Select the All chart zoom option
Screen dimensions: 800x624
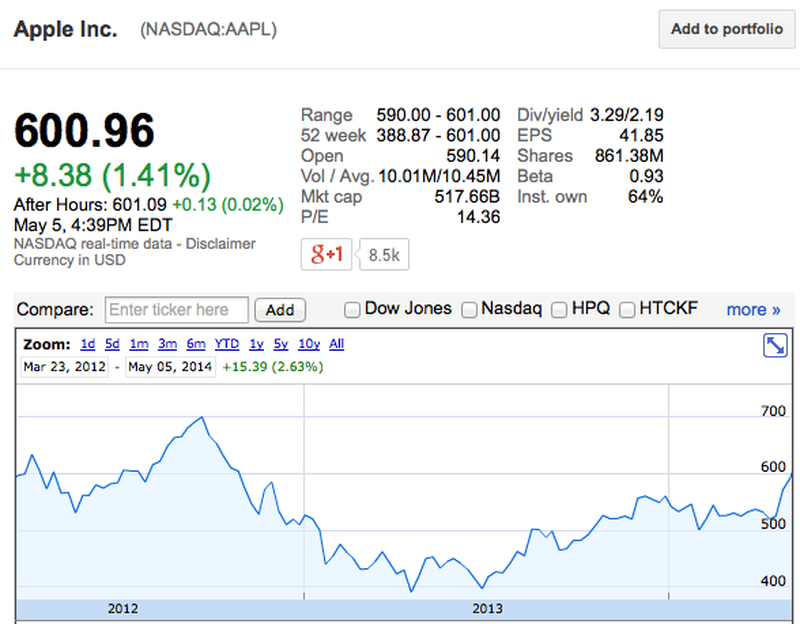(336, 343)
